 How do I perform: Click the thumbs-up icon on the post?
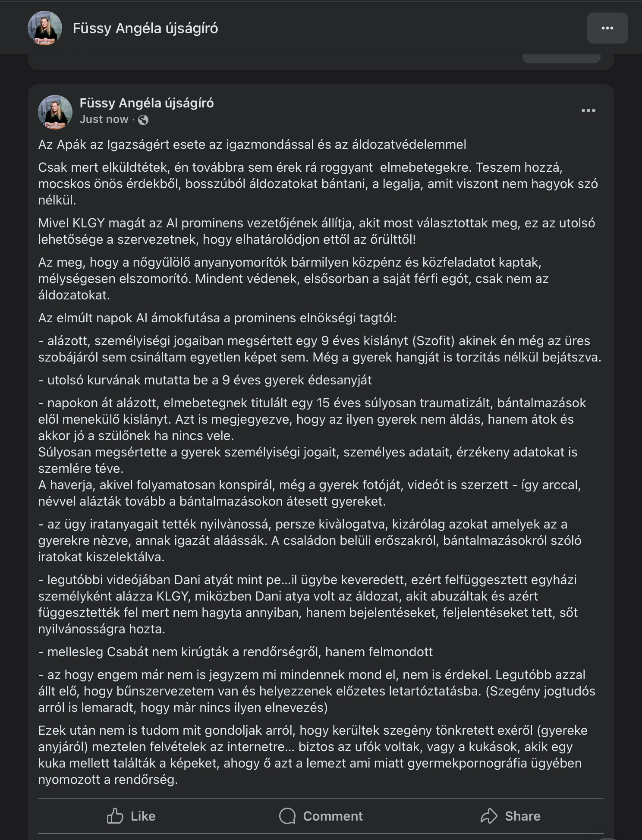click(115, 816)
